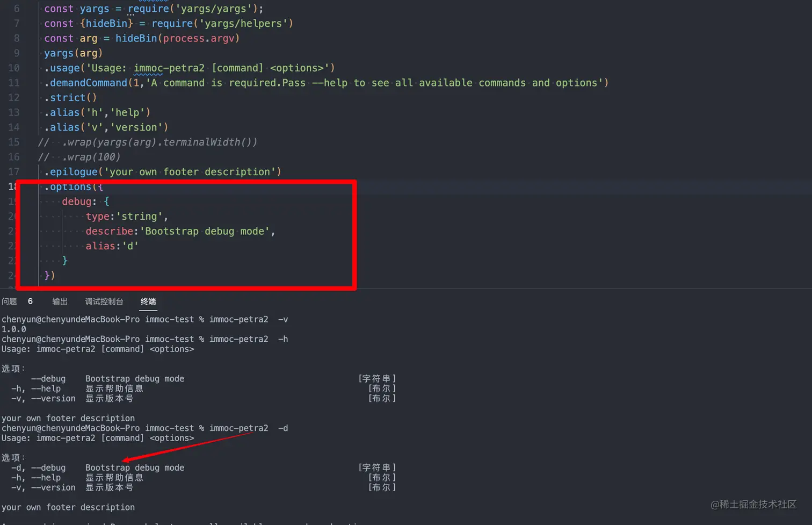
Task: Switch to the 问题 panel tab
Action: (x=9, y=301)
